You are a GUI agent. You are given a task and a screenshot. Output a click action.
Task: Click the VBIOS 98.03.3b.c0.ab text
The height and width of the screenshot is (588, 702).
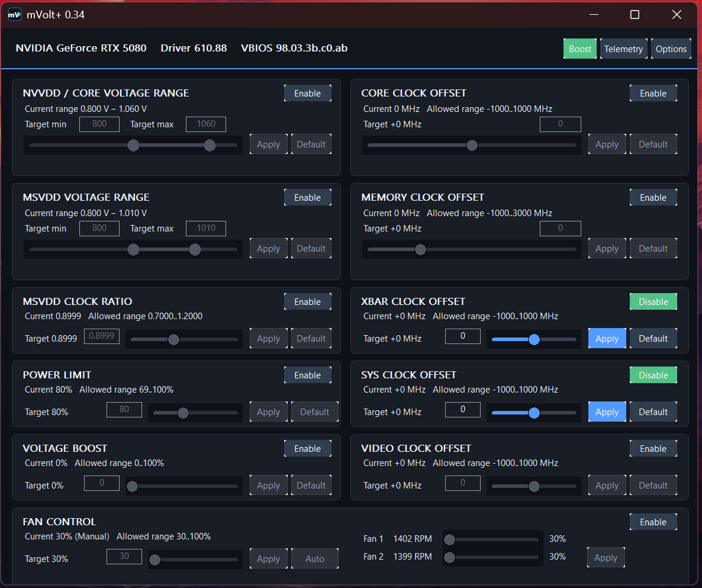[294, 48]
